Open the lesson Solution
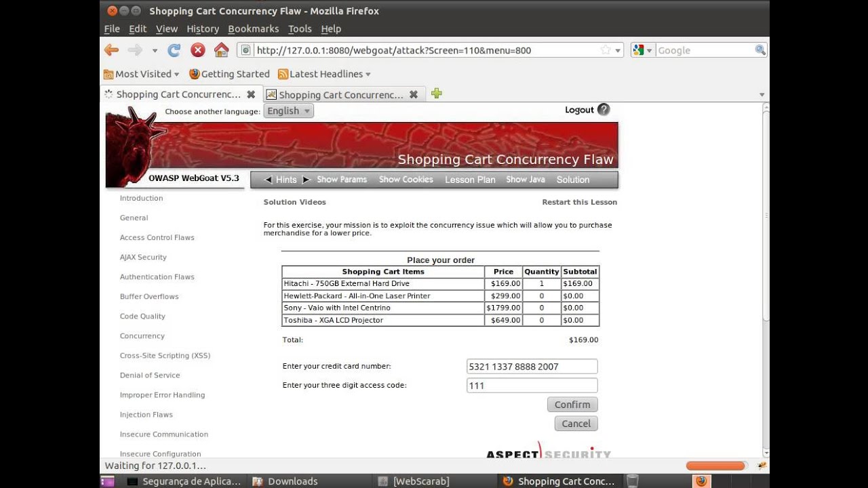 (x=573, y=180)
